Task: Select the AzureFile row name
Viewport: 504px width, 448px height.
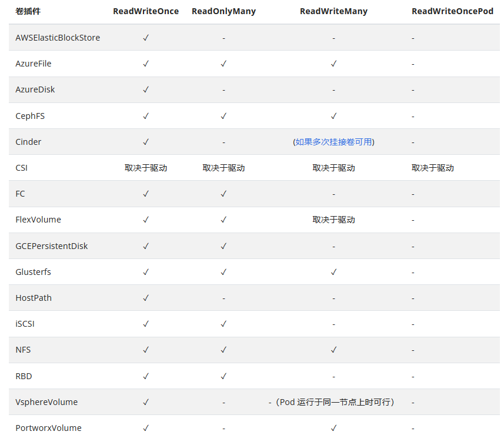Action: (33, 64)
